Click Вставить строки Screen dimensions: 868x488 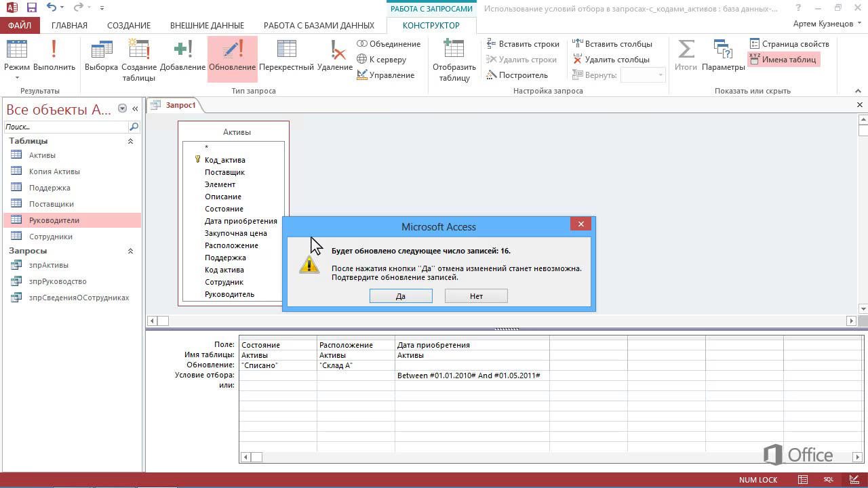[523, 44]
